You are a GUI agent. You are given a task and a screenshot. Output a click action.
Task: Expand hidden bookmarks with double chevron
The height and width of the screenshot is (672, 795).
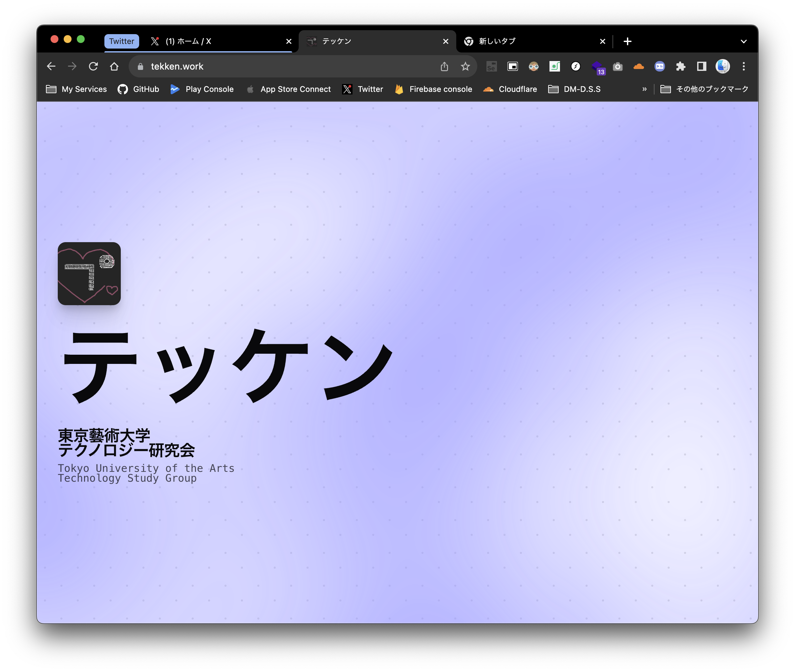pos(644,89)
